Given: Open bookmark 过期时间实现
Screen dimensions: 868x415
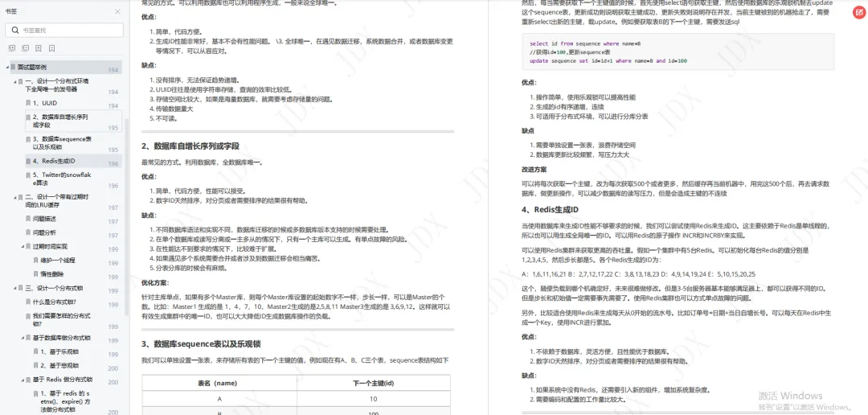Looking at the screenshot, I should click(x=50, y=247).
